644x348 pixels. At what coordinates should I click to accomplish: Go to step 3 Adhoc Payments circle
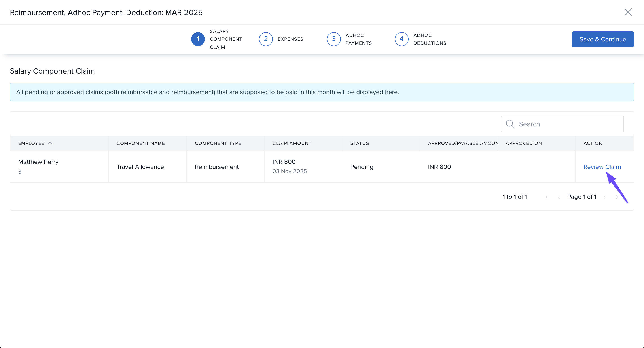333,39
